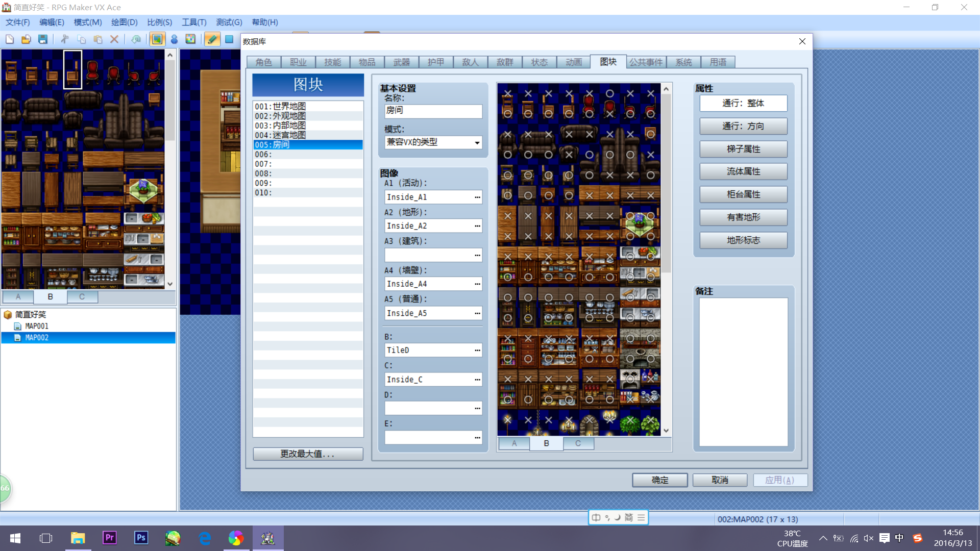
Task: Click the Cut scissors toolbar icon
Action: tap(64, 39)
